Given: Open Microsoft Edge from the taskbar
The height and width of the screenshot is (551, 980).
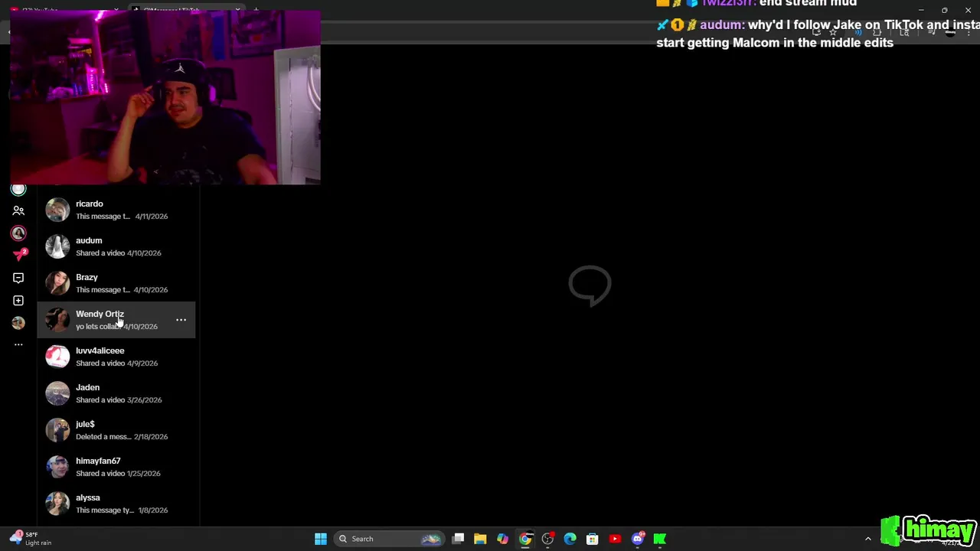Looking at the screenshot, I should tap(570, 539).
